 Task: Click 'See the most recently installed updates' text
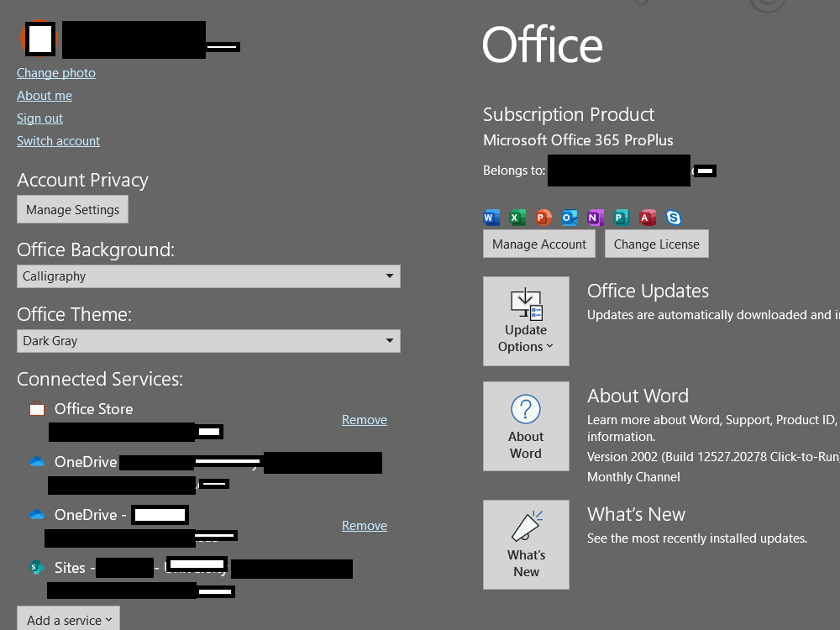(x=697, y=538)
